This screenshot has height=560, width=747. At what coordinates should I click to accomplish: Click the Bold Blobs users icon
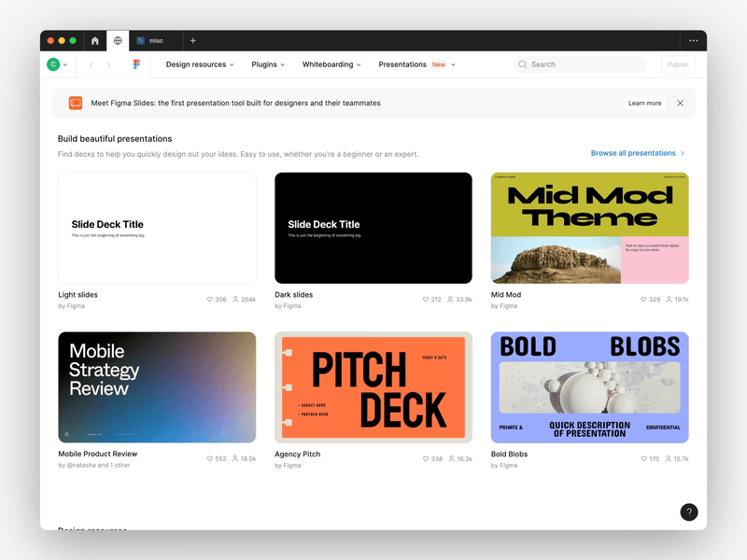(669, 458)
